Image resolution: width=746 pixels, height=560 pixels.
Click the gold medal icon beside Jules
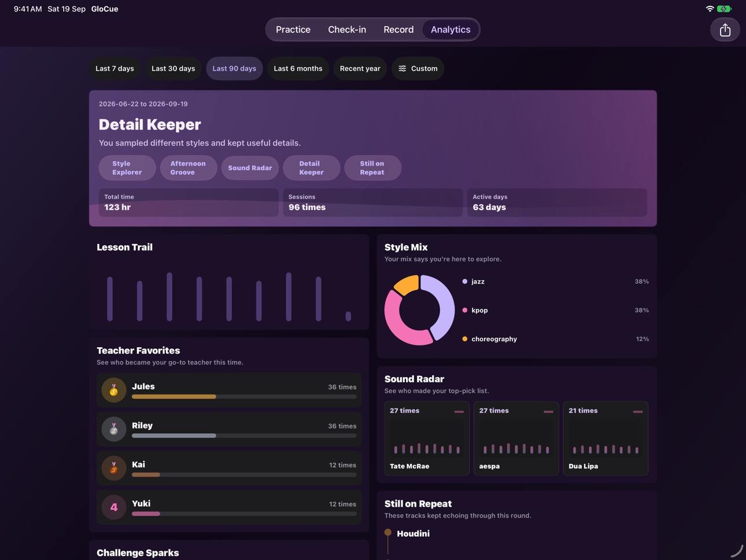pos(114,390)
